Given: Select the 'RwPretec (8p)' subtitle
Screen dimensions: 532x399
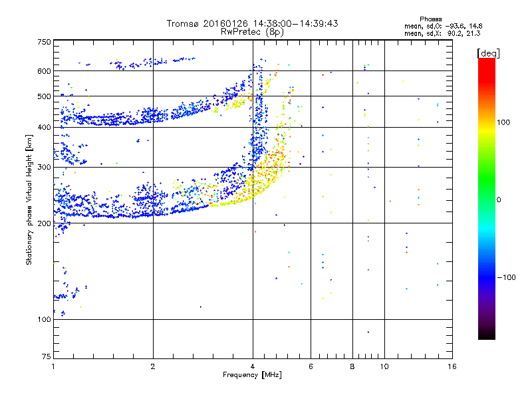Looking at the screenshot, I should (x=252, y=32).
